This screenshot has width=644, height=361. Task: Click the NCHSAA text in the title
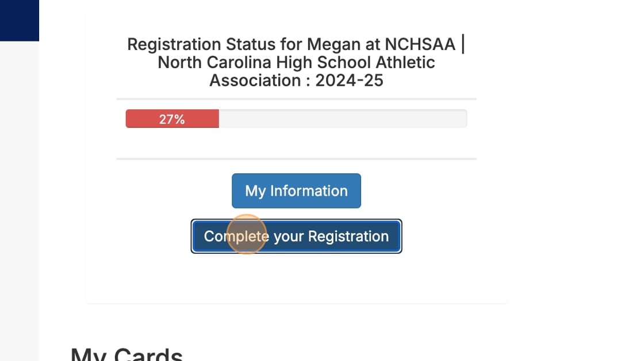pos(421,44)
